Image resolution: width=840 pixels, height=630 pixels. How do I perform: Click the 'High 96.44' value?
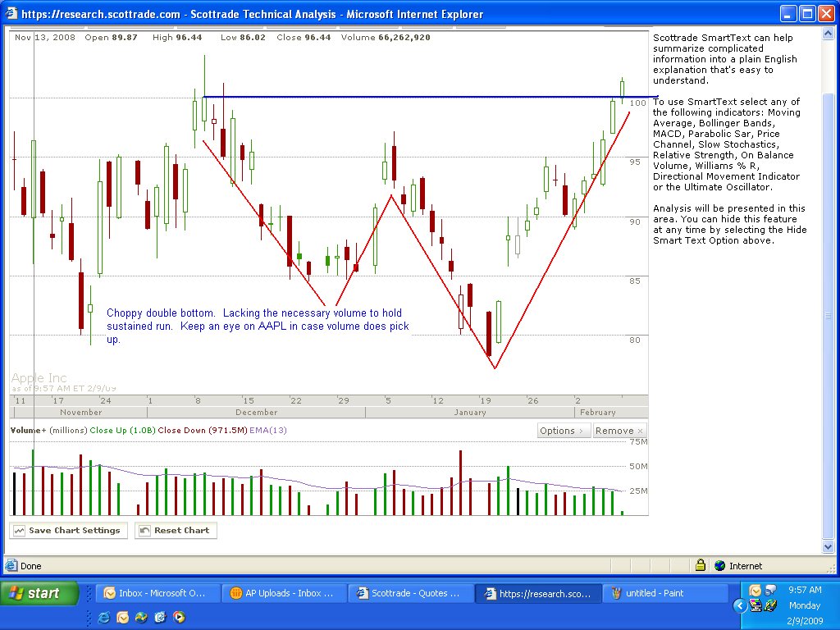(x=177, y=37)
